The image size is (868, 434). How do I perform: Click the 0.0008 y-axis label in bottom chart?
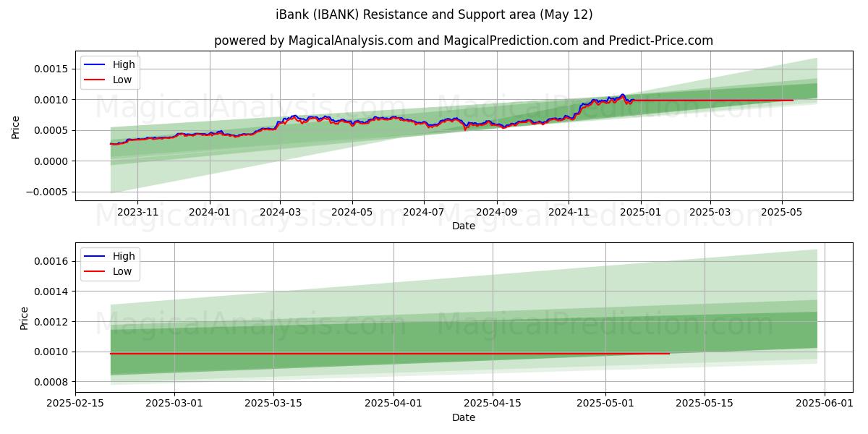51,382
